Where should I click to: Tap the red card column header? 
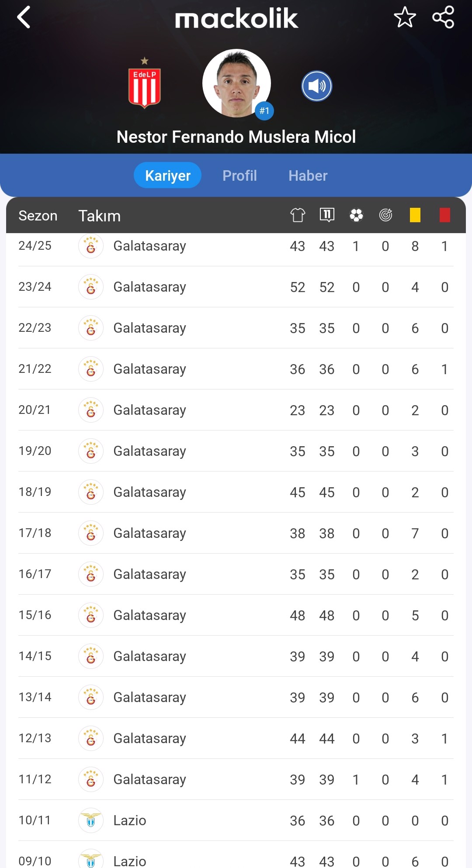pos(445,215)
